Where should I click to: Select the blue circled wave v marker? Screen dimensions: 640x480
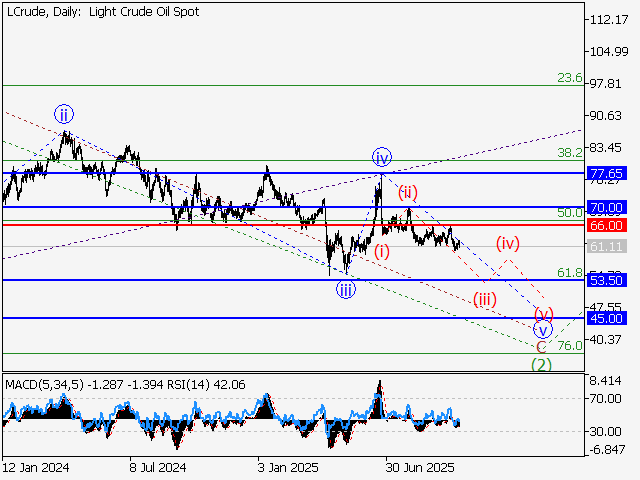tap(543, 329)
